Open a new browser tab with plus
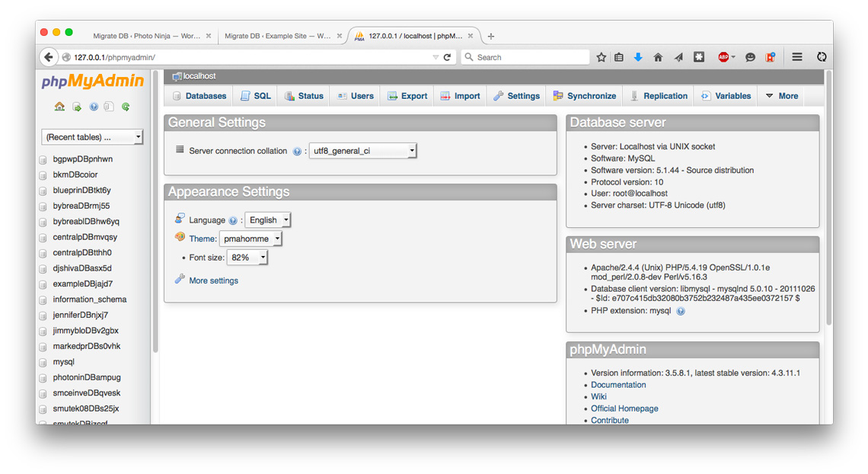The height and width of the screenshot is (474, 868). (491, 37)
